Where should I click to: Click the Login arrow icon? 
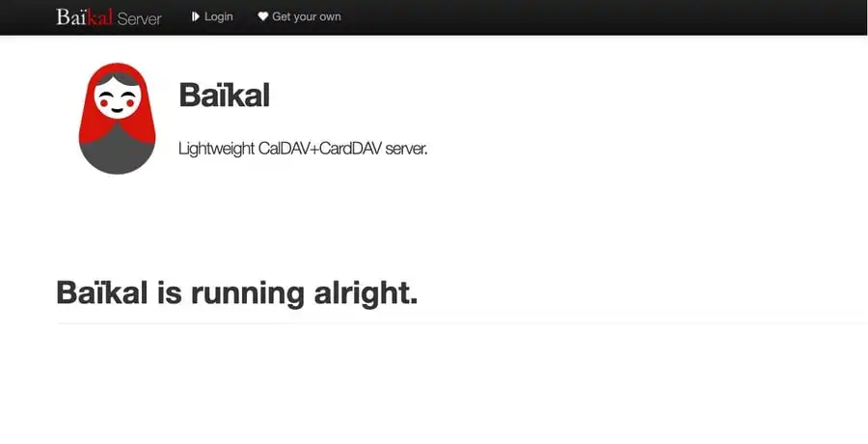[x=196, y=16]
